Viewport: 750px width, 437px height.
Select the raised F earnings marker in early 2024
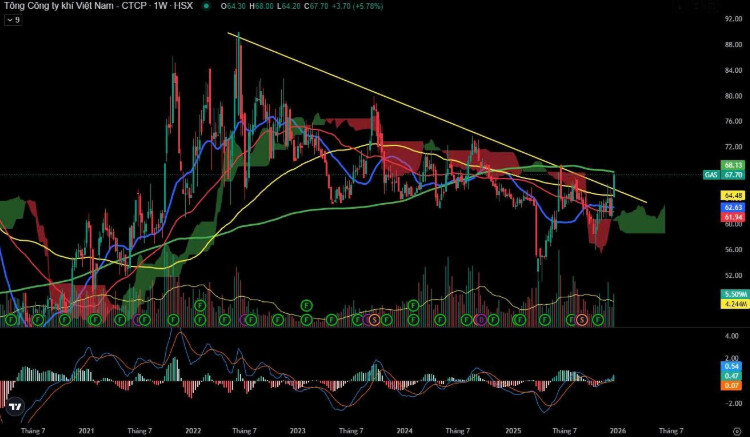(x=413, y=305)
